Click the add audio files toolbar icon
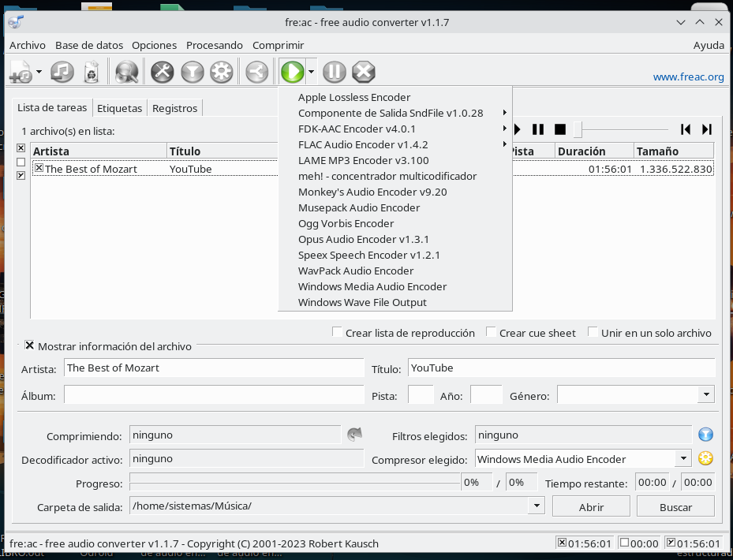 (21, 72)
